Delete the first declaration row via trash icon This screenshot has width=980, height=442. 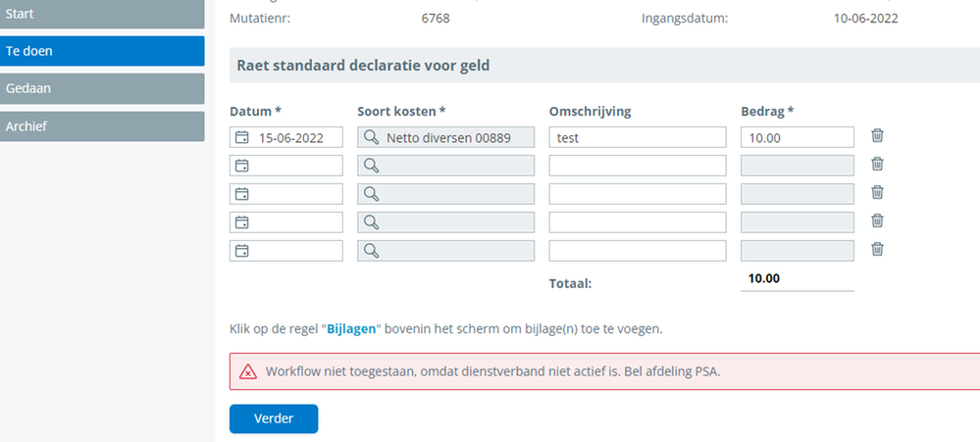pyautogui.click(x=878, y=136)
